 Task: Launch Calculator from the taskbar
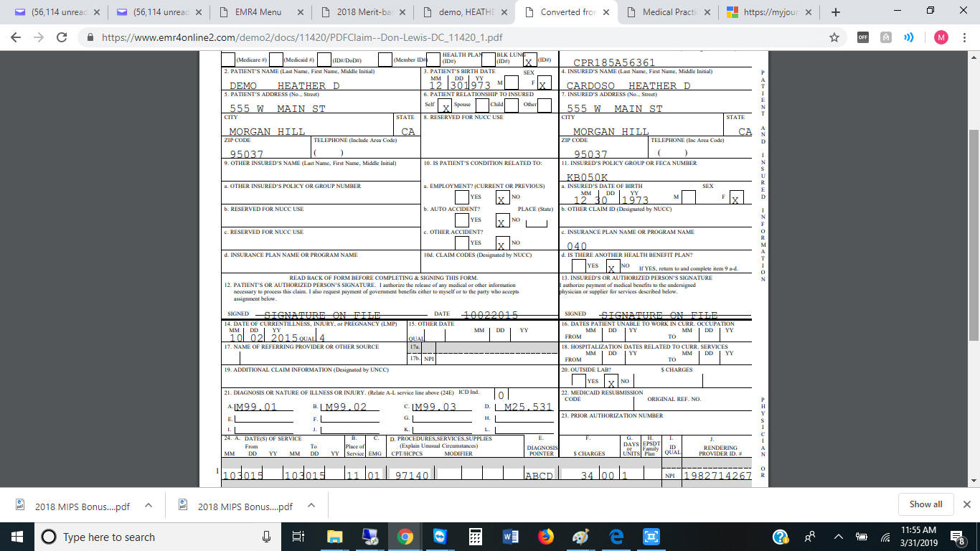[474, 537]
